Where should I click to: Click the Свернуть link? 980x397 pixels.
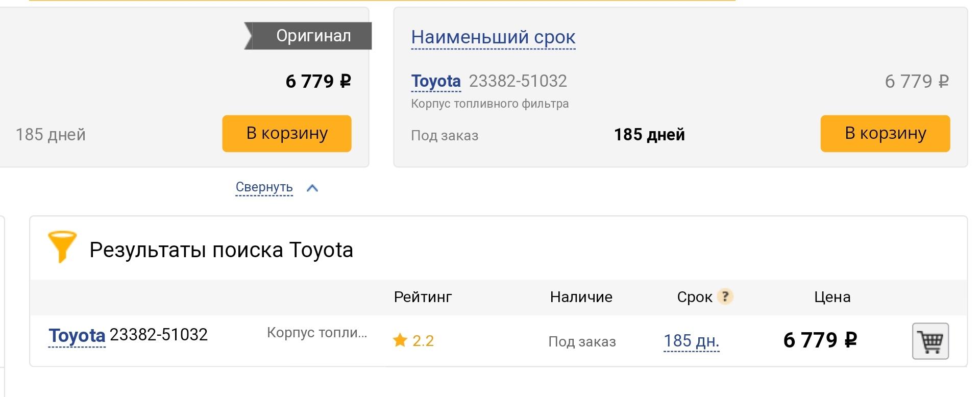pyautogui.click(x=264, y=187)
